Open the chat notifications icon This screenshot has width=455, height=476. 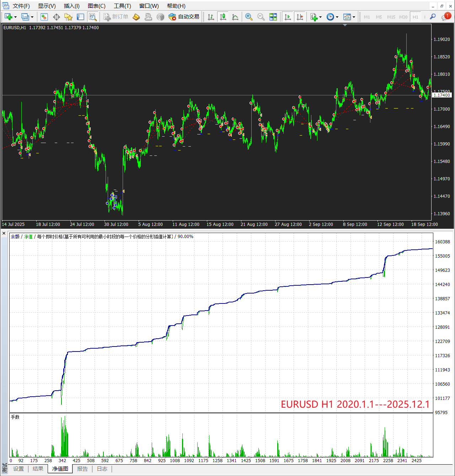coord(445,17)
